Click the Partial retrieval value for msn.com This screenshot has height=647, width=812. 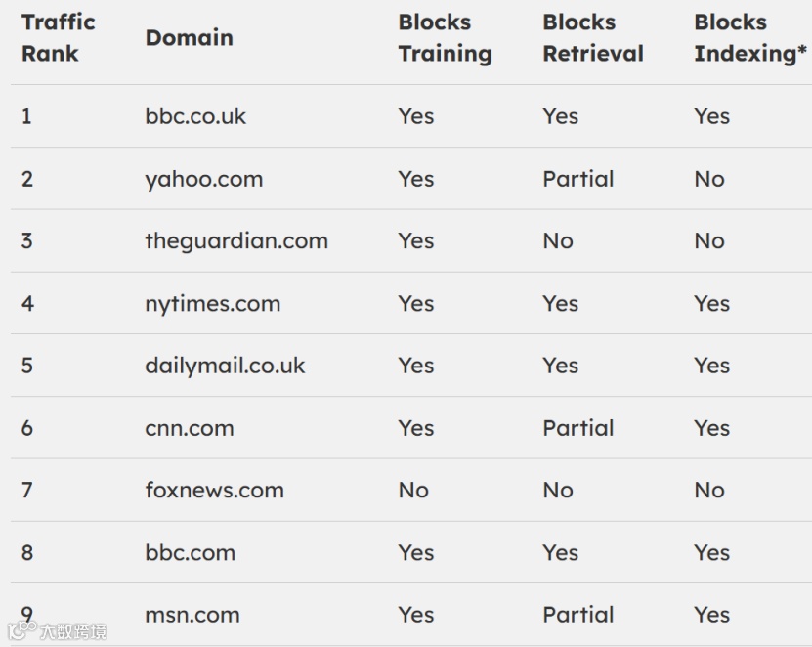pos(577,615)
